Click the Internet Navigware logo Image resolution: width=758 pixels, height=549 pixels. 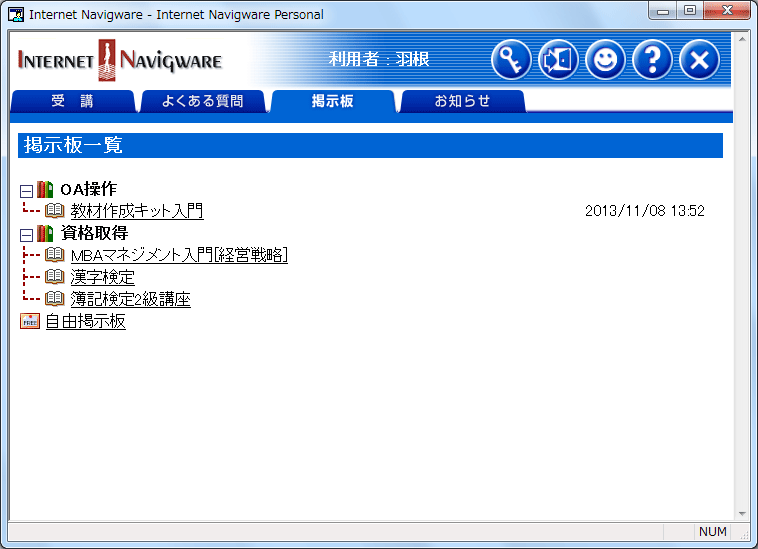[x=120, y=60]
